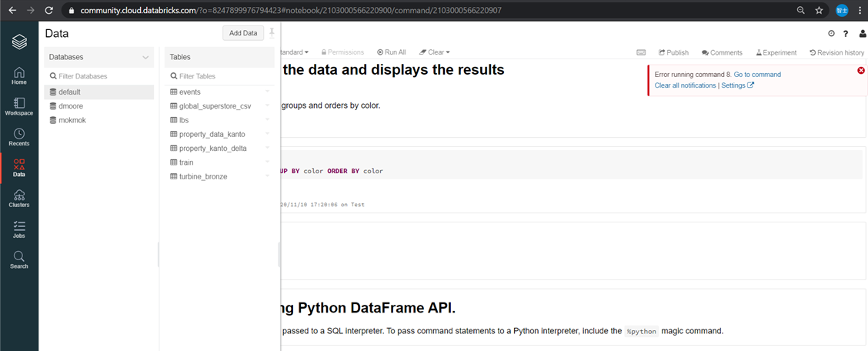Show the Recents list
The width and height of the screenshot is (868, 351).
[19, 137]
